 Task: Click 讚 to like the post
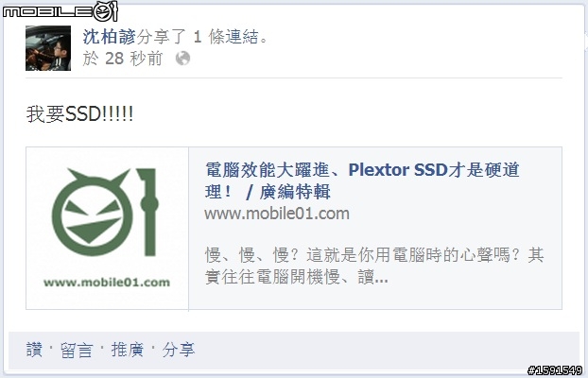pyautogui.click(x=34, y=350)
